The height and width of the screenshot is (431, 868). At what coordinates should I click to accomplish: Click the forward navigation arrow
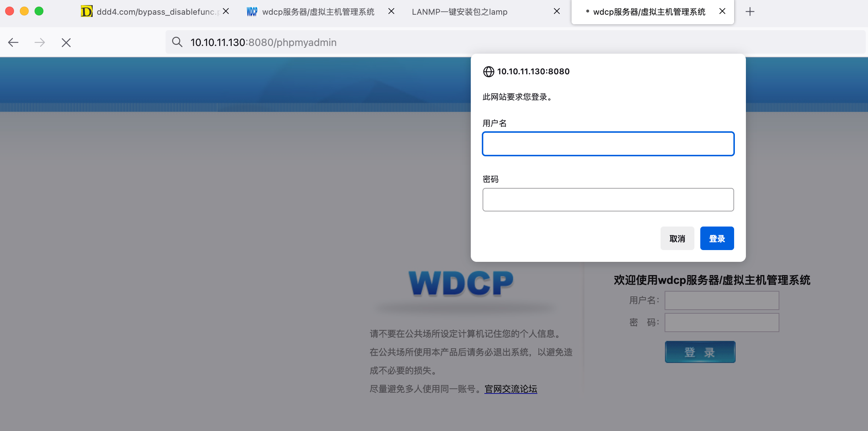40,43
